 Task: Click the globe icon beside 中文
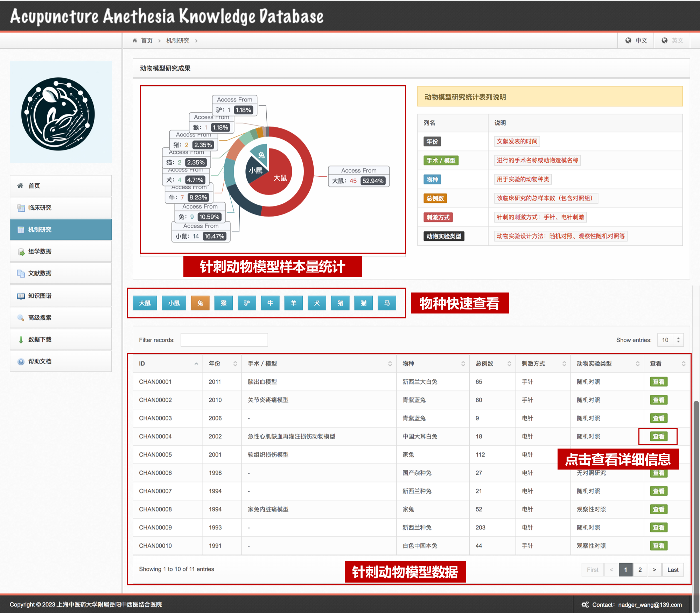click(x=628, y=41)
